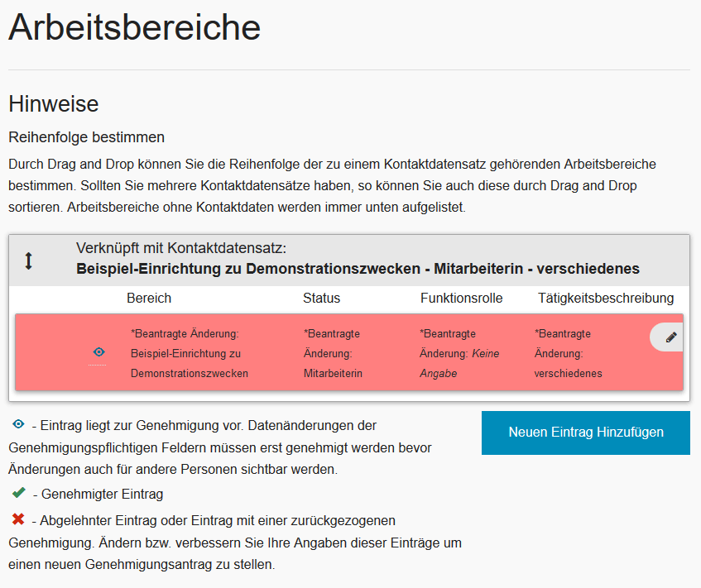Click the up-down reorder arrow icon
701x588 pixels.
point(28,261)
